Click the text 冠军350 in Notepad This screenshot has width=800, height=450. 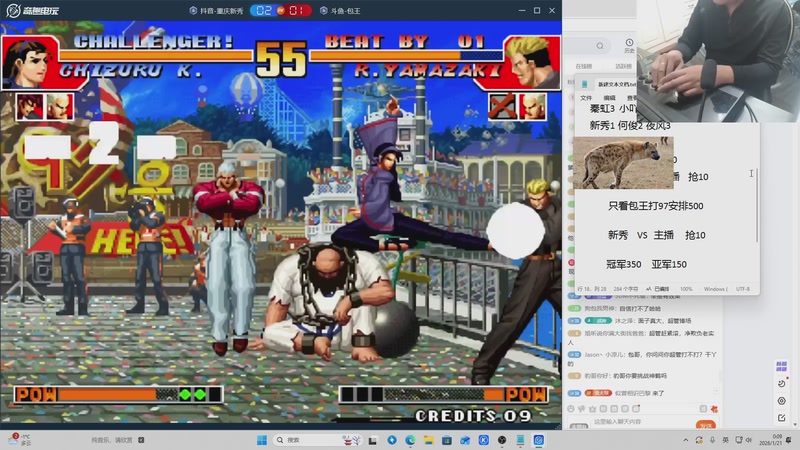point(623,264)
